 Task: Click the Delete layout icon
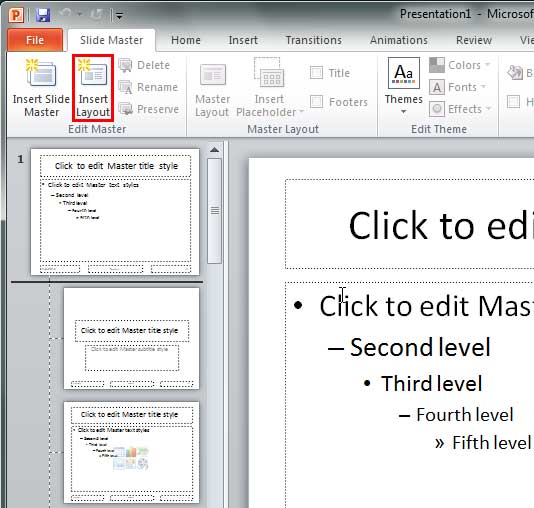(x=125, y=65)
